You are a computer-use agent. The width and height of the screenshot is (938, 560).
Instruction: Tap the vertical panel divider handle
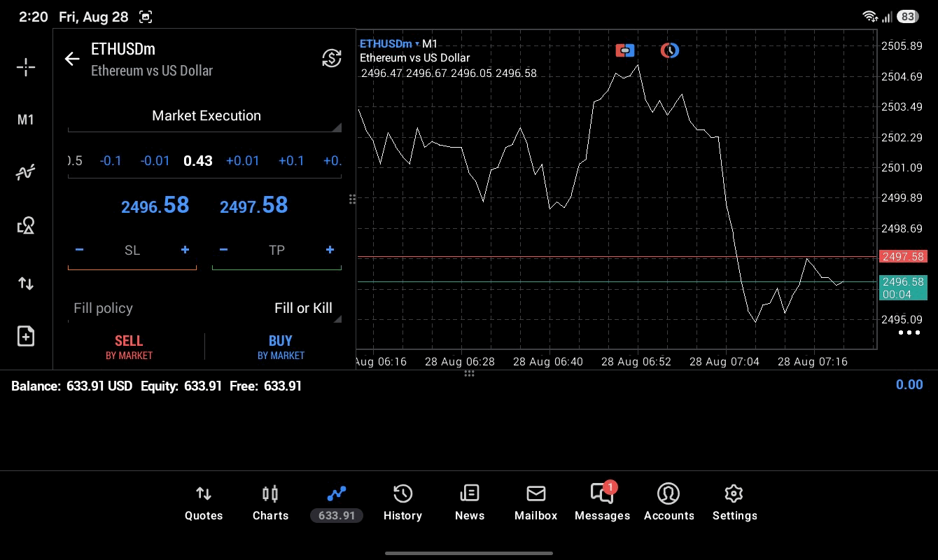tap(352, 199)
